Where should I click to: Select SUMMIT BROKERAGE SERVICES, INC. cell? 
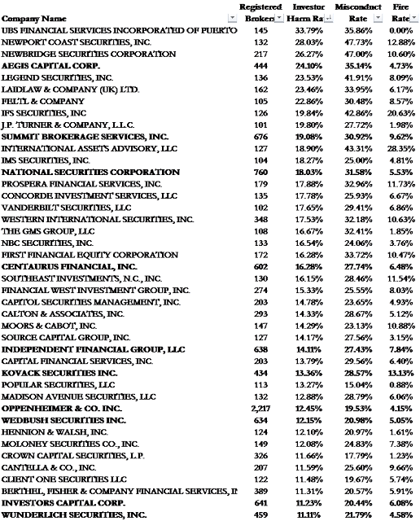[85, 137]
